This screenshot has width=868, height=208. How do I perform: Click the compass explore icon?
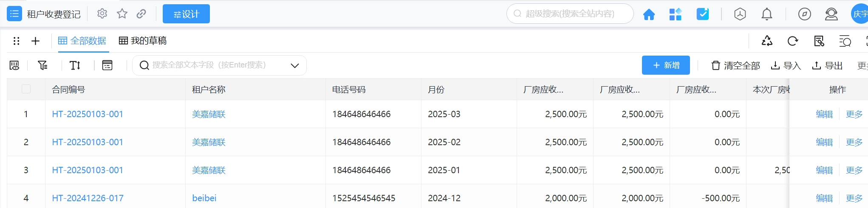804,14
